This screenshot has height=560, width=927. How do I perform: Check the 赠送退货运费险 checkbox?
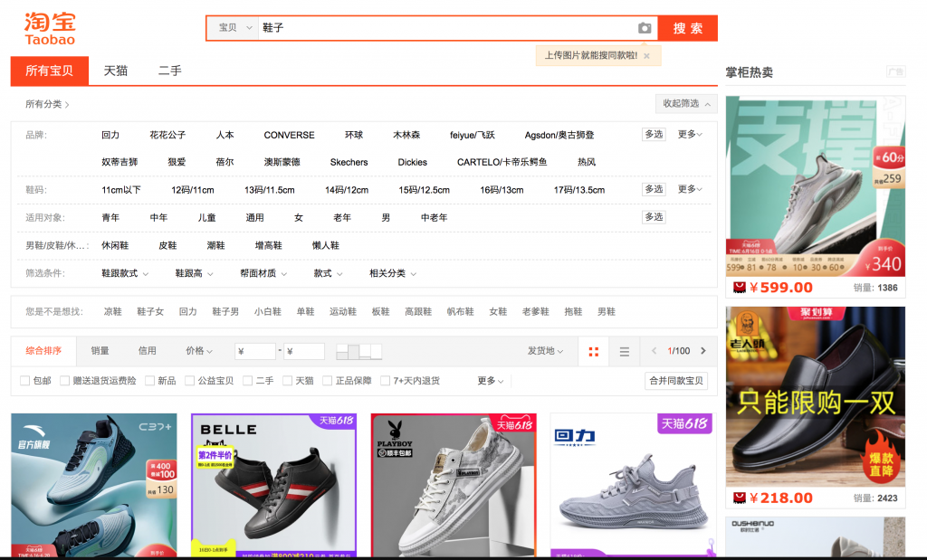coord(64,381)
